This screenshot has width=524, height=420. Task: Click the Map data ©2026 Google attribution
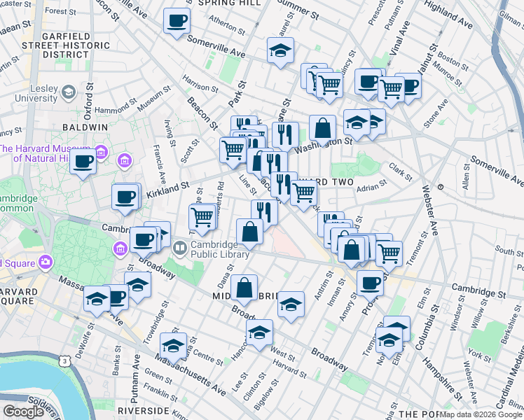pos(481,414)
